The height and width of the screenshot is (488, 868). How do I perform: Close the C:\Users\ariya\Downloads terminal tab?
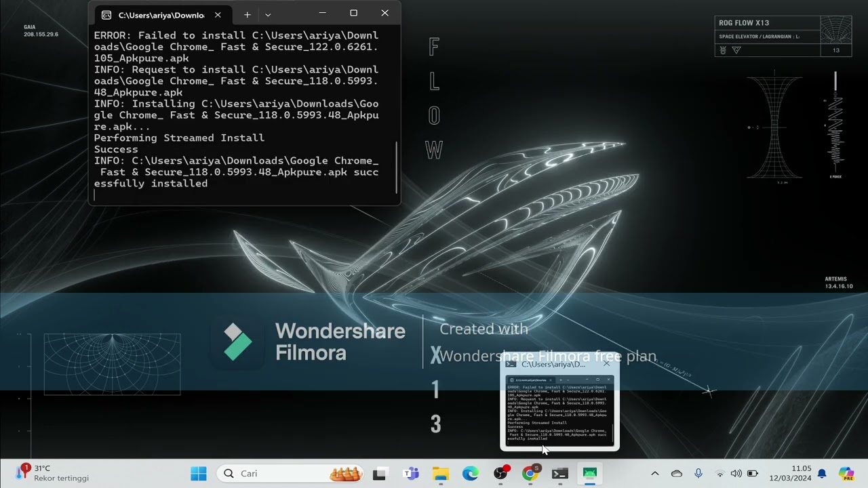tap(218, 15)
